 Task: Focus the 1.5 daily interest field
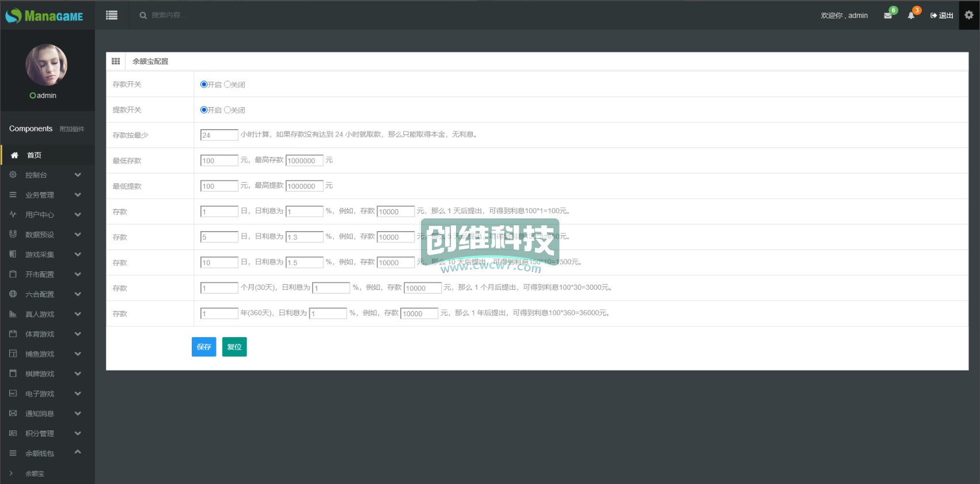[305, 262]
